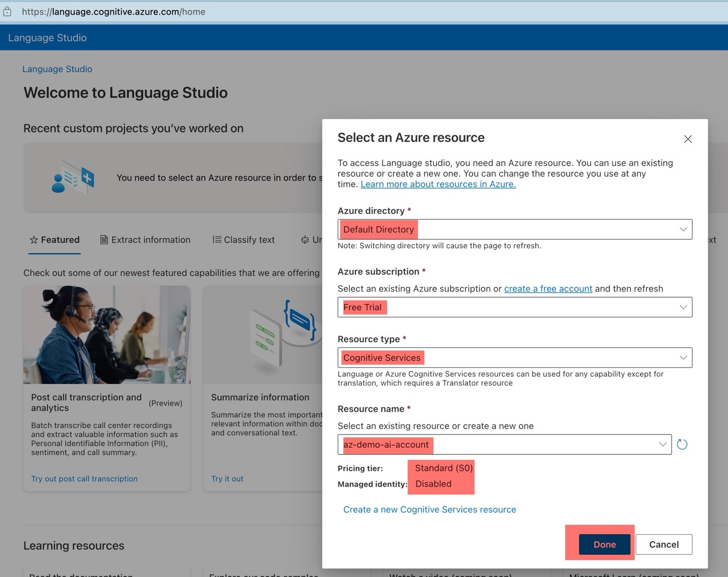Click the bot icon on the Understand tab
The height and width of the screenshot is (577, 728).
coord(305,240)
